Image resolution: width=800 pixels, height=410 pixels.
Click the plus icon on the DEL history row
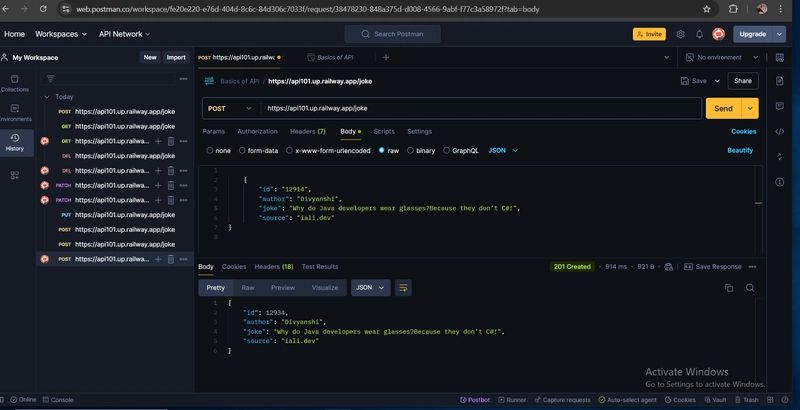coord(158,171)
